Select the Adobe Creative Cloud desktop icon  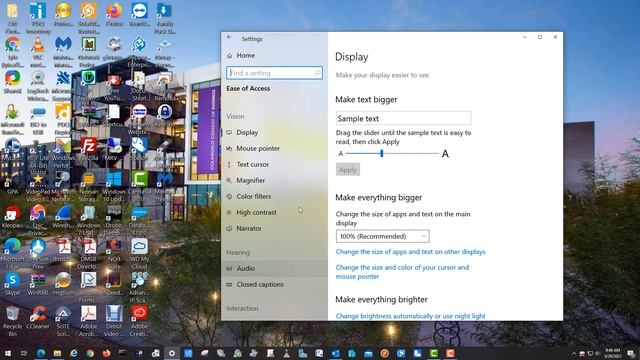(x=139, y=322)
